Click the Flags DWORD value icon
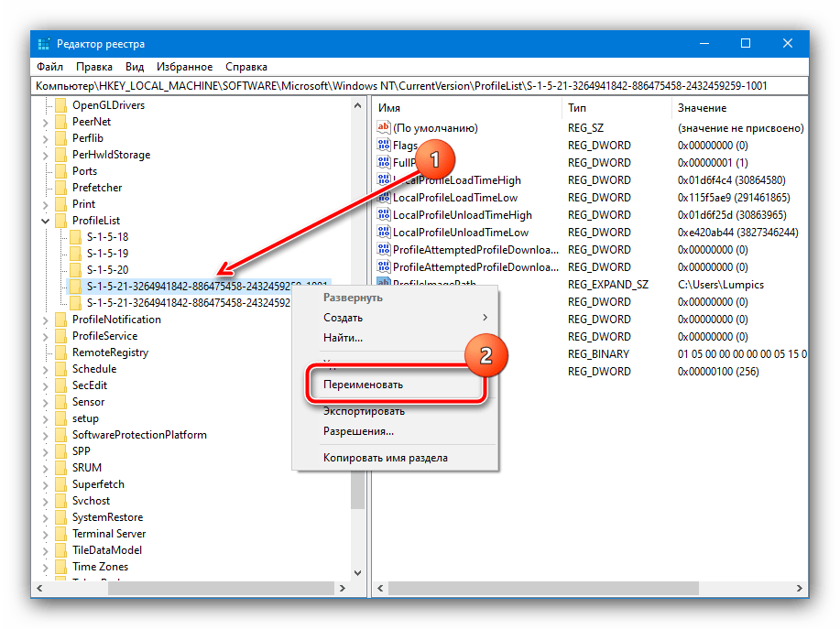 (384, 146)
